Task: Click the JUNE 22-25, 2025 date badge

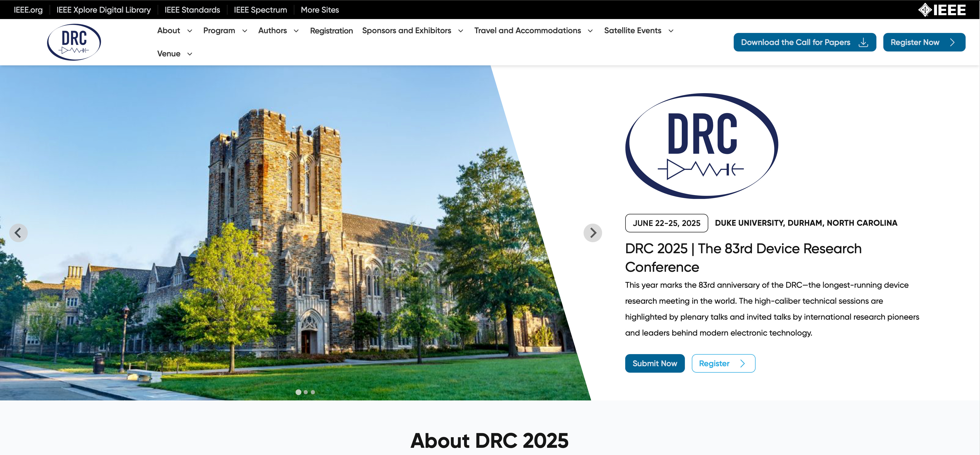Action: (666, 223)
